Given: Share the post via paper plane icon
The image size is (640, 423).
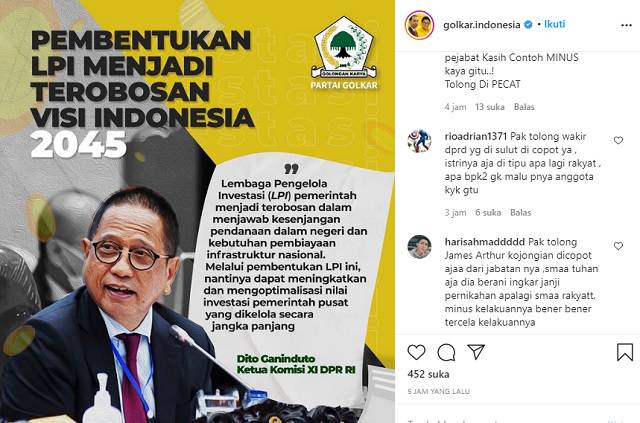Looking at the screenshot, I should (x=476, y=352).
